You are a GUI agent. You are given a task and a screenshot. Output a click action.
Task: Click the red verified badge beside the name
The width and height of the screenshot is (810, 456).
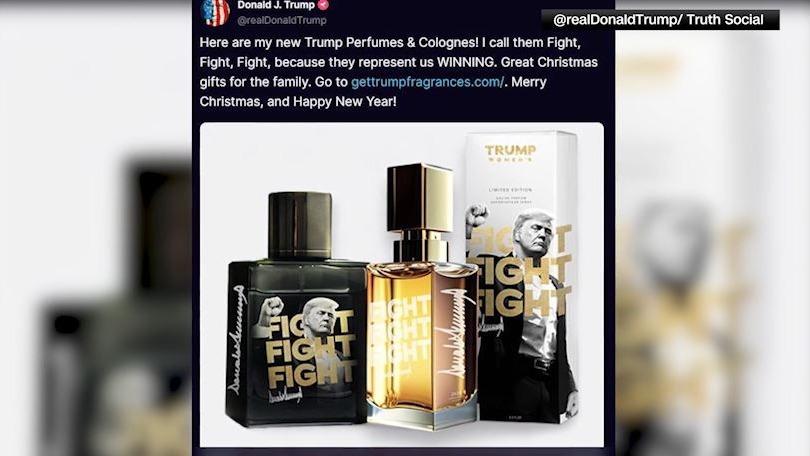click(x=323, y=5)
